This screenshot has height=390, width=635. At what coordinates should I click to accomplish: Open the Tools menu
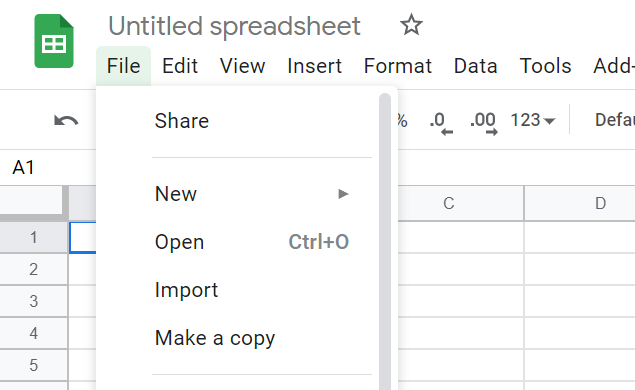coord(545,66)
